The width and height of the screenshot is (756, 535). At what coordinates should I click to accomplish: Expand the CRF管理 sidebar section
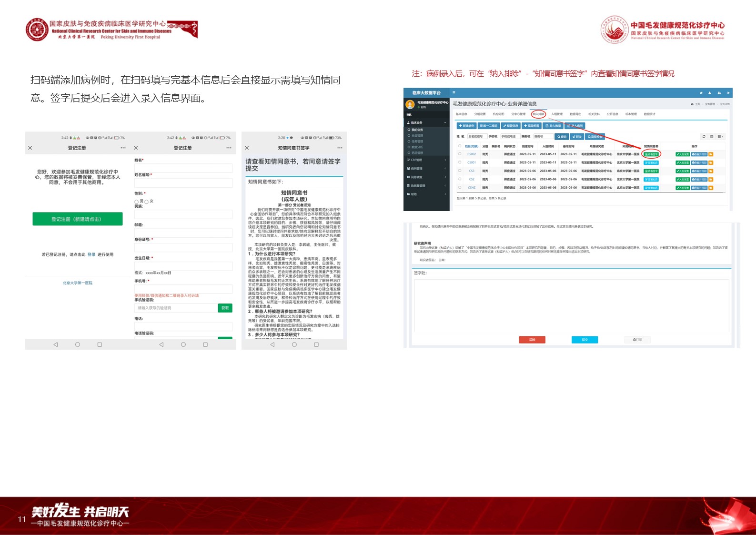426,160
